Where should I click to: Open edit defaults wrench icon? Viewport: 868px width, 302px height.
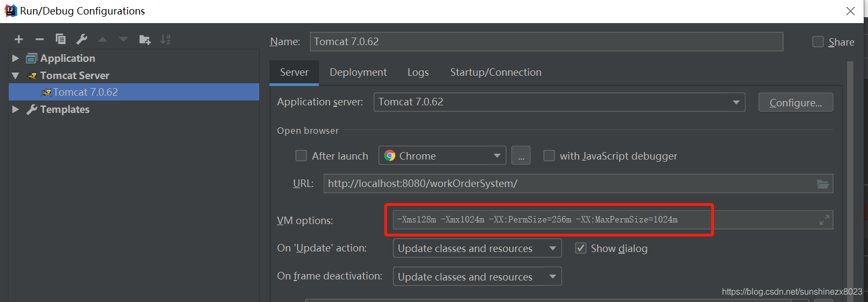click(x=82, y=39)
